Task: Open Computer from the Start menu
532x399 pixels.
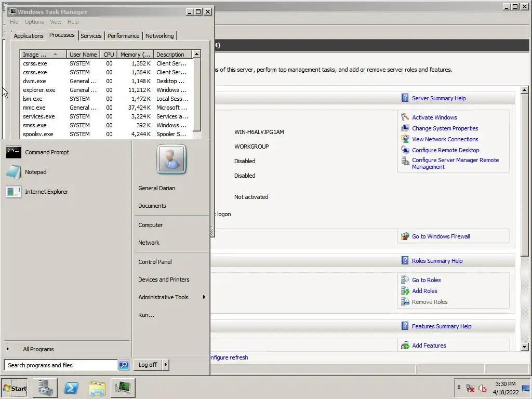Action: pos(151,225)
